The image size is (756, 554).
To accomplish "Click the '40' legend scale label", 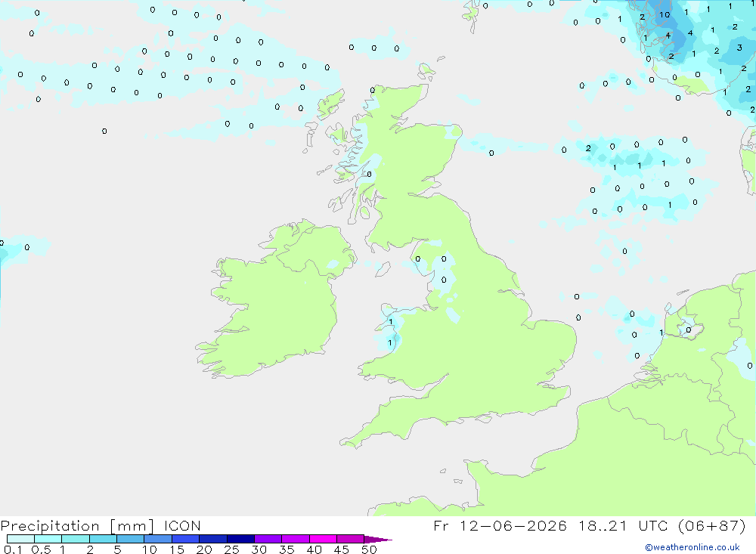I will [314, 549].
